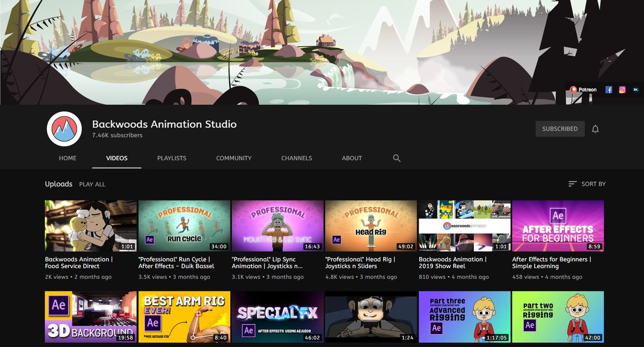
Task: Open the Part Two Rigging thumbnail
Action: point(558,317)
